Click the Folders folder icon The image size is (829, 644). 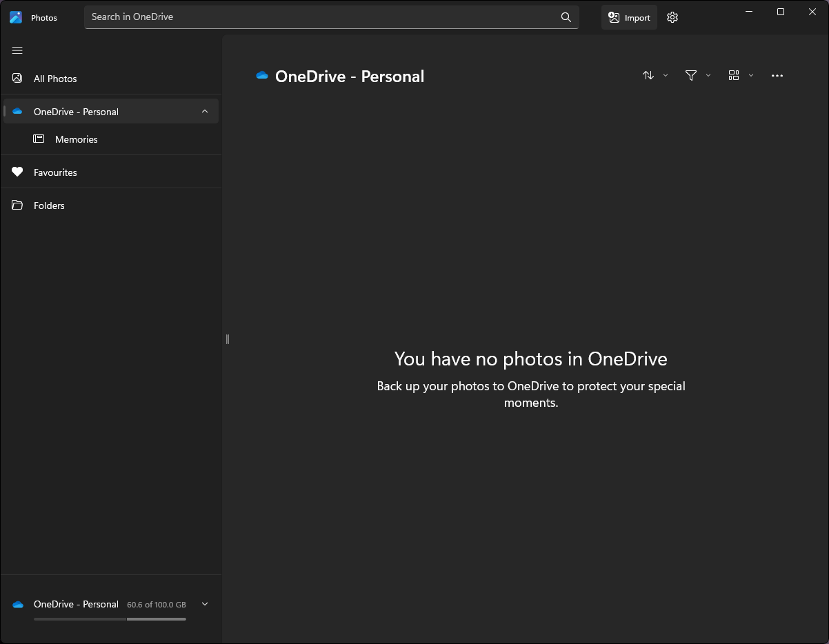pos(18,205)
